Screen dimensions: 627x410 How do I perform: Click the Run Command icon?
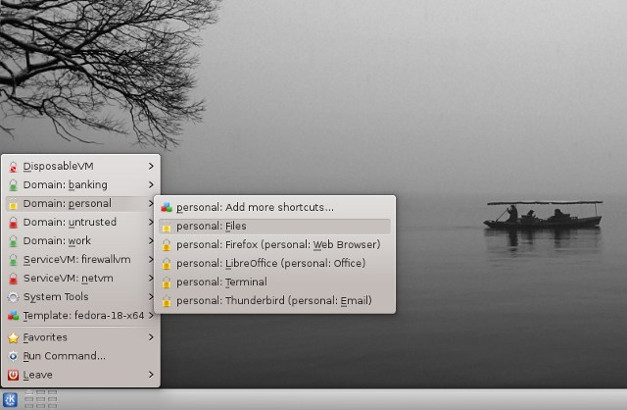tap(13, 356)
